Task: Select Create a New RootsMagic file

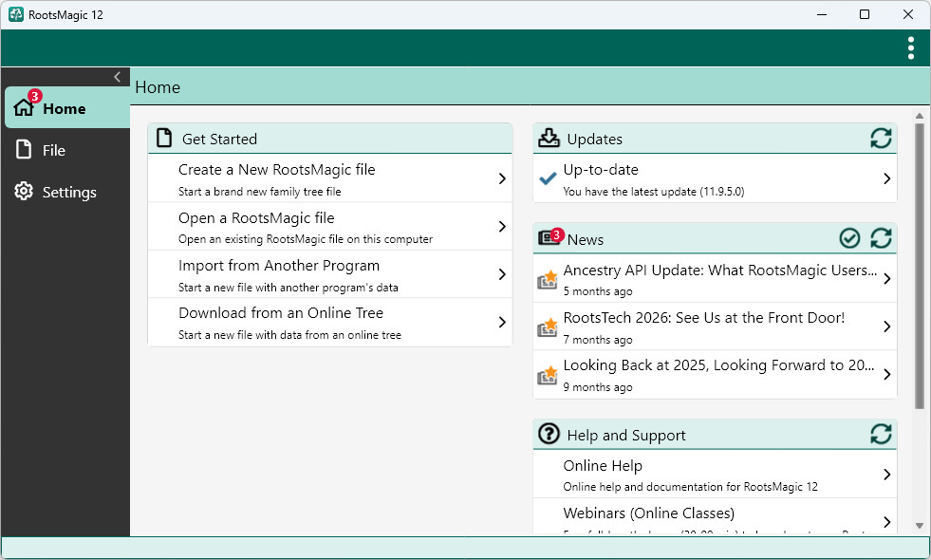Action: 330,178
